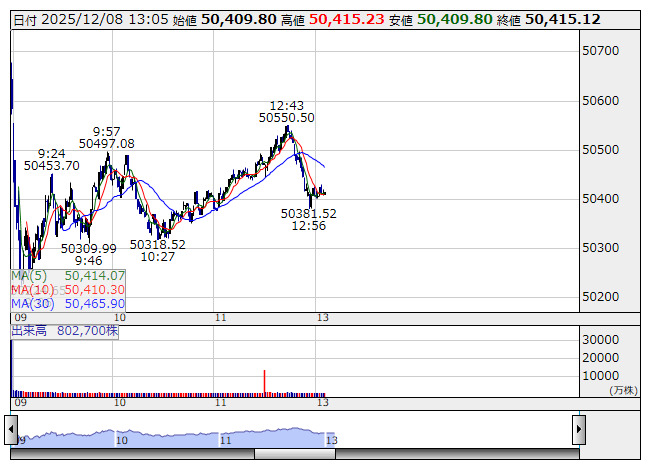653x470 pixels.
Task: Click the horizontal scrollbar thumb under the navigator
Action: point(295,454)
